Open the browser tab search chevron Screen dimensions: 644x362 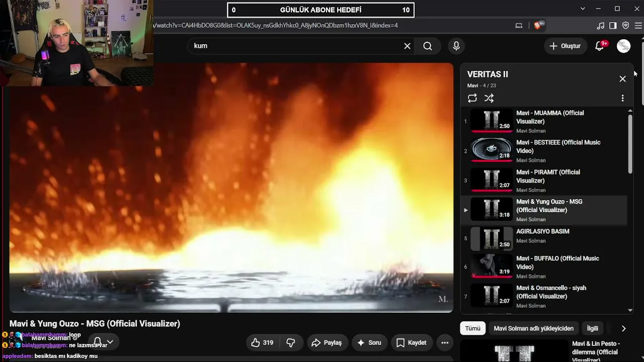point(583,9)
